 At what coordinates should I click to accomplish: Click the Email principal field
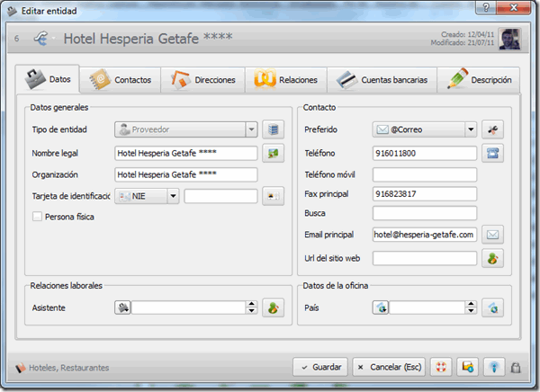click(425, 235)
